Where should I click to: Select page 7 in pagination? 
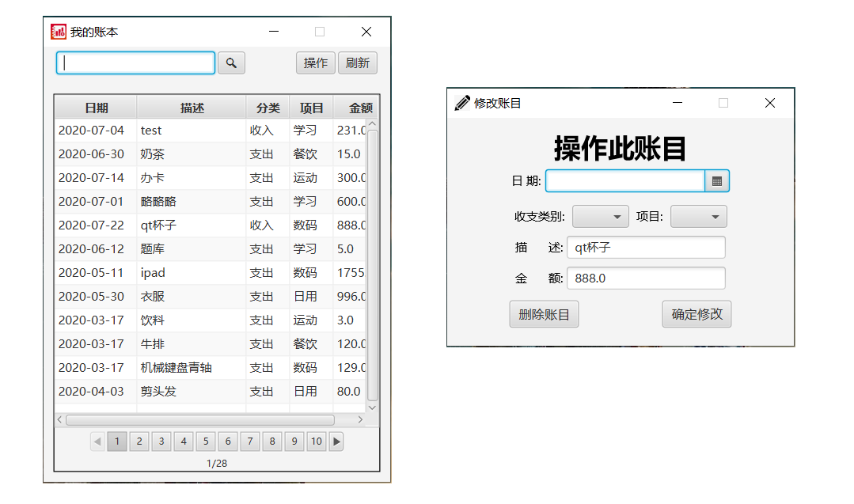(x=250, y=441)
